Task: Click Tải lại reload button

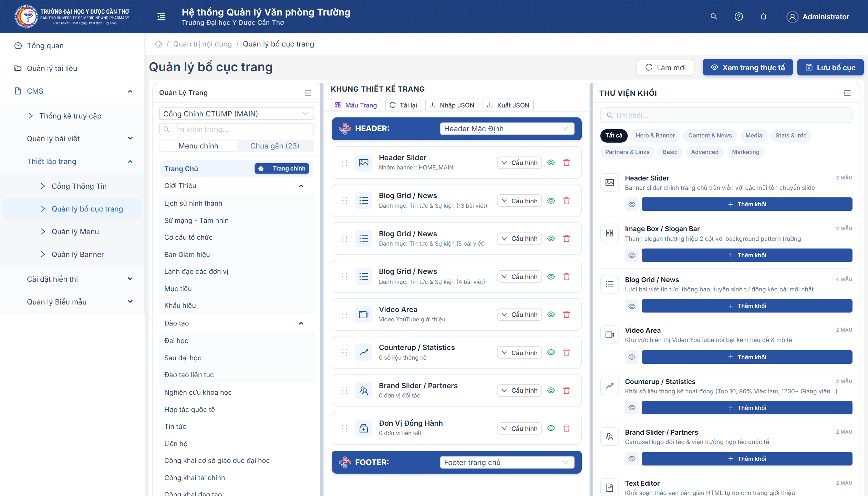Action: (x=403, y=105)
